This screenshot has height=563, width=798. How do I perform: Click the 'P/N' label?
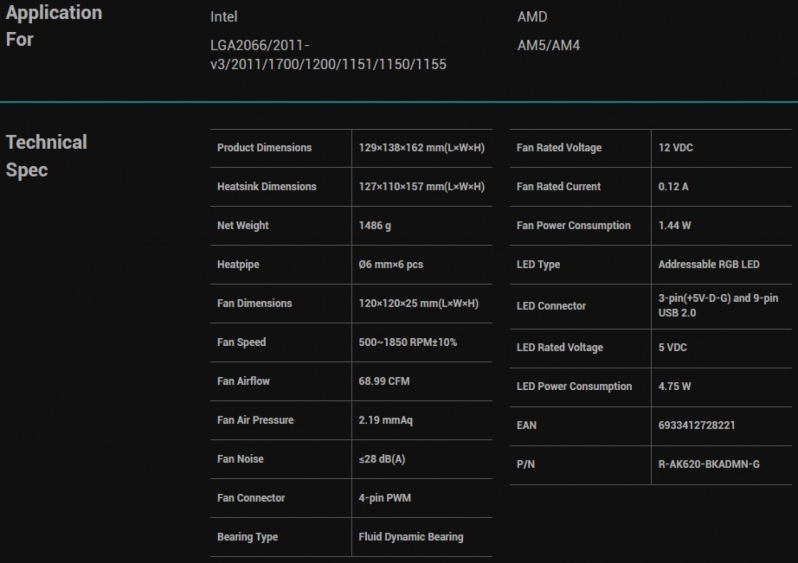(525, 464)
